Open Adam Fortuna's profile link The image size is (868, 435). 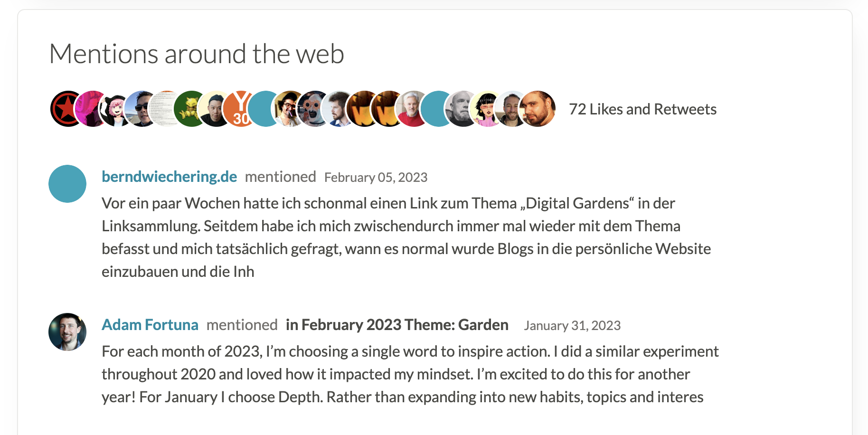[150, 325]
